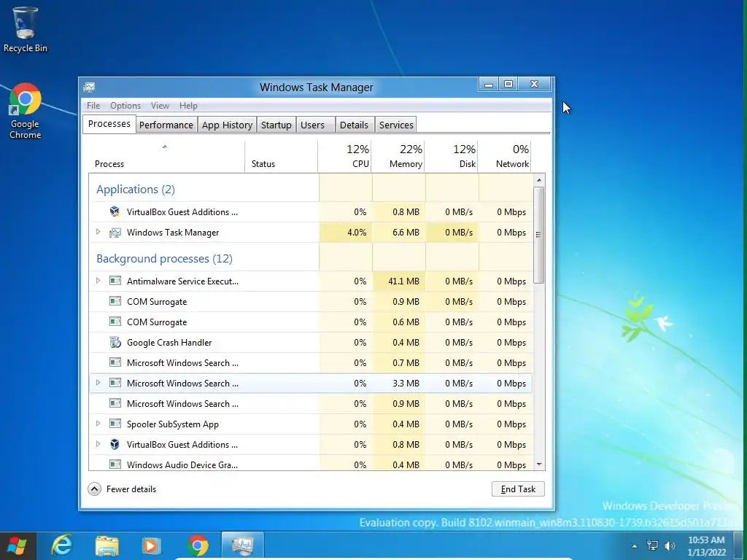The height and width of the screenshot is (560, 747).
Task: Select Microsoft Windows Search 0.9 MB row
Action: click(x=311, y=404)
